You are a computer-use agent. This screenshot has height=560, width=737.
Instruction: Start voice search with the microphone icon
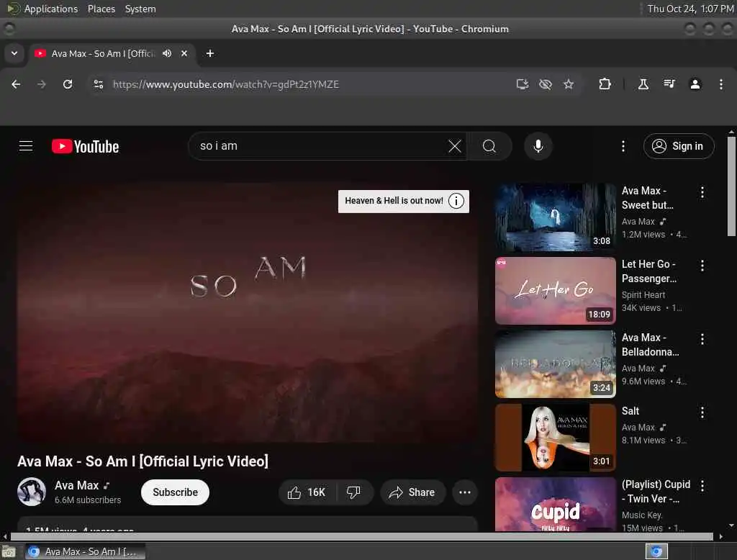538,146
